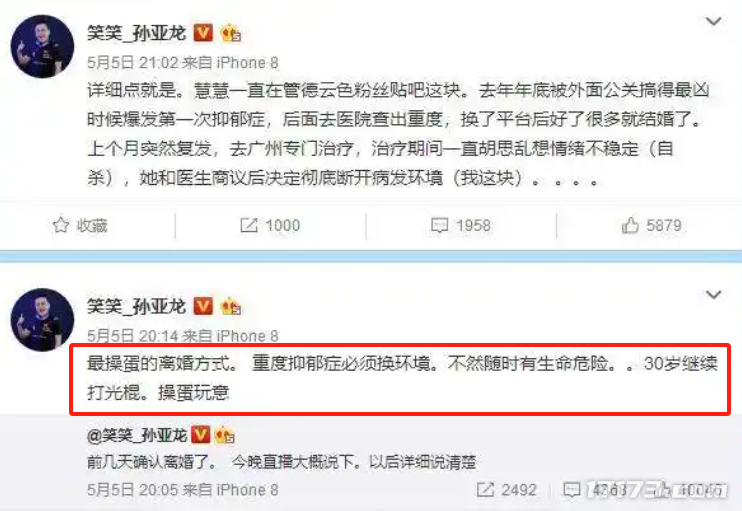The width and height of the screenshot is (742, 511).
Task: Click the star 收藏 favorite icon
Action: pos(61,225)
